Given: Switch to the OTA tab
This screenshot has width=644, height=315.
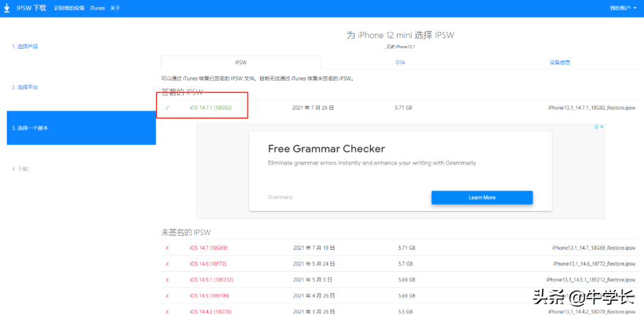Looking at the screenshot, I should tap(400, 63).
